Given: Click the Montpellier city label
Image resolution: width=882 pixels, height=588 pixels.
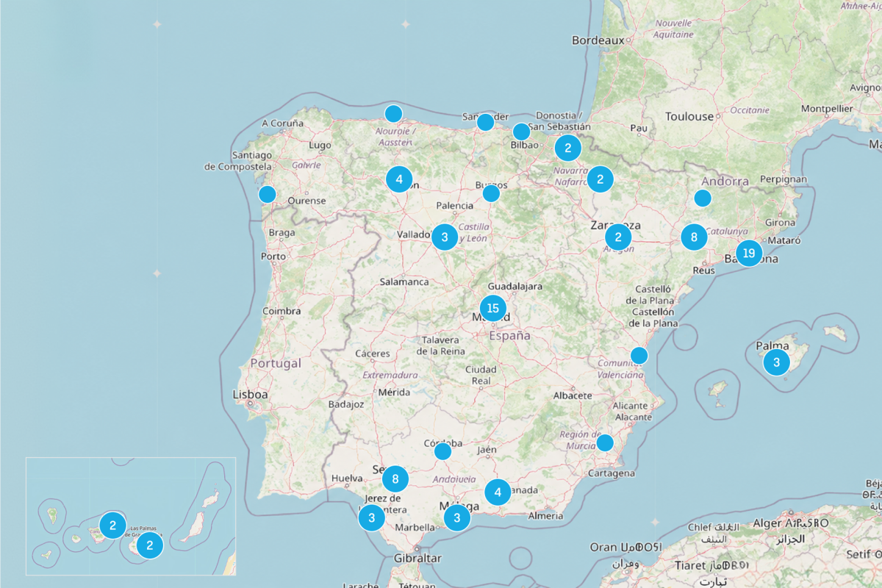Looking at the screenshot, I should pos(827,109).
